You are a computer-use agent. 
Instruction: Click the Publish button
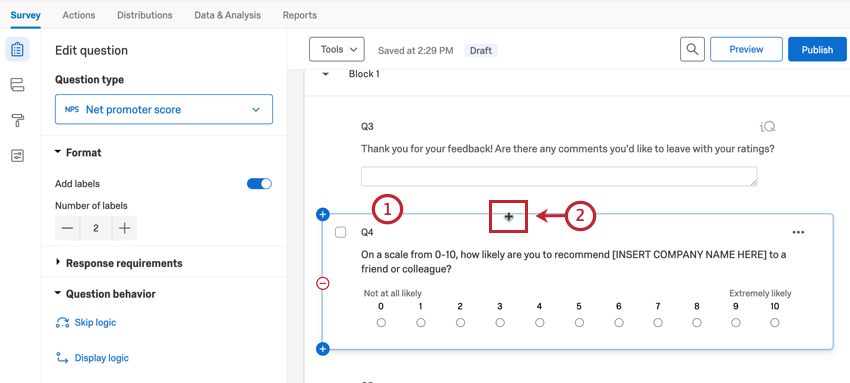coord(817,49)
